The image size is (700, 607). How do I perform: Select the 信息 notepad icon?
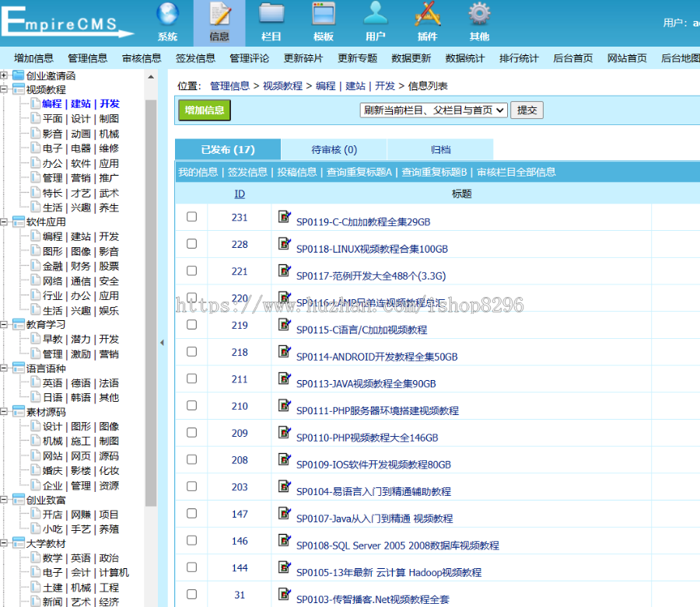pyautogui.click(x=219, y=15)
